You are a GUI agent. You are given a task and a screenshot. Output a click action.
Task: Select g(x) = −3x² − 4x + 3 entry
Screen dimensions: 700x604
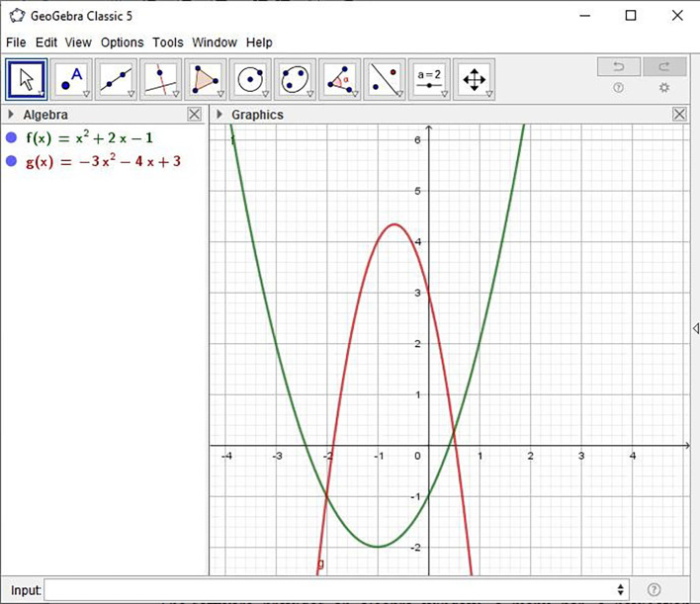tap(103, 161)
